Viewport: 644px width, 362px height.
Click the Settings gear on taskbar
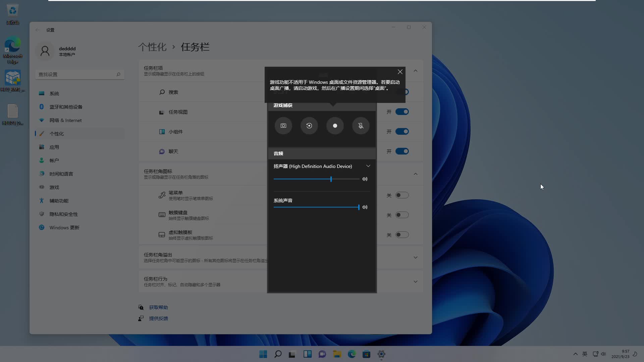[x=381, y=354]
